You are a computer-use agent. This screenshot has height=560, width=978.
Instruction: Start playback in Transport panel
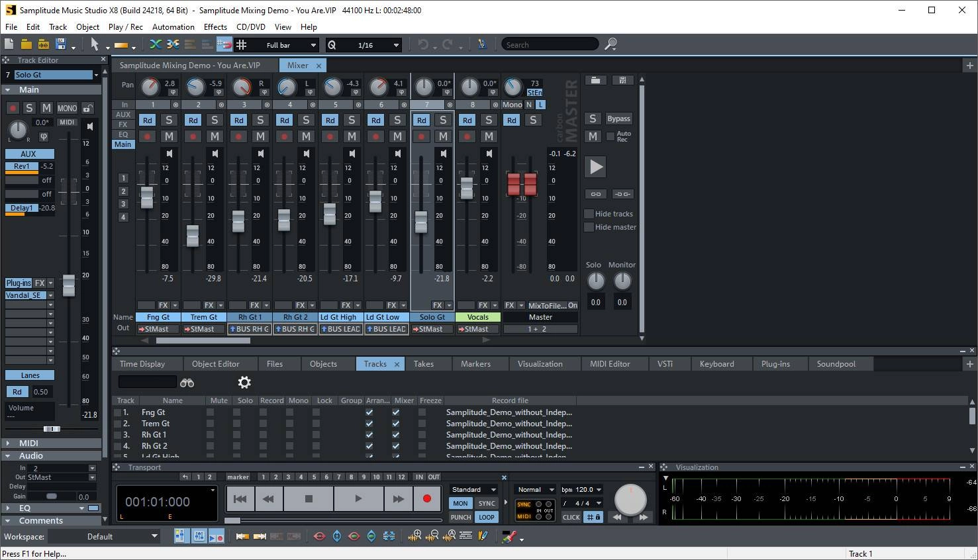[x=358, y=498]
